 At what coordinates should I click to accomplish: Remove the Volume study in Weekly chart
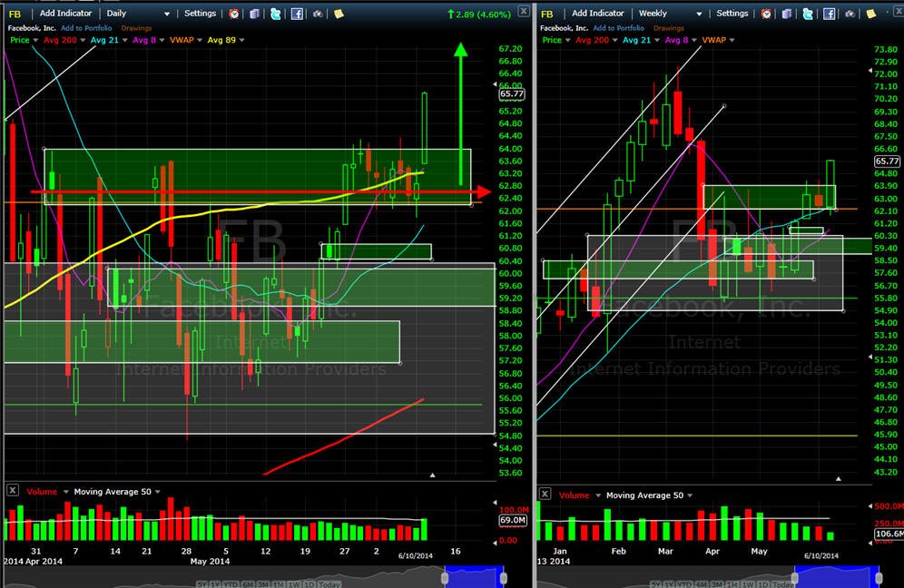point(545,494)
